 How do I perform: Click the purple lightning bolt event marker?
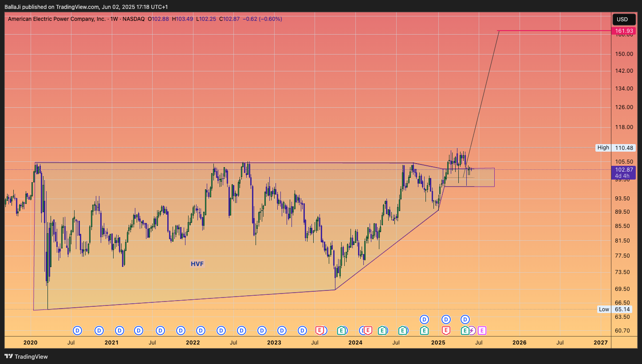pos(472,330)
